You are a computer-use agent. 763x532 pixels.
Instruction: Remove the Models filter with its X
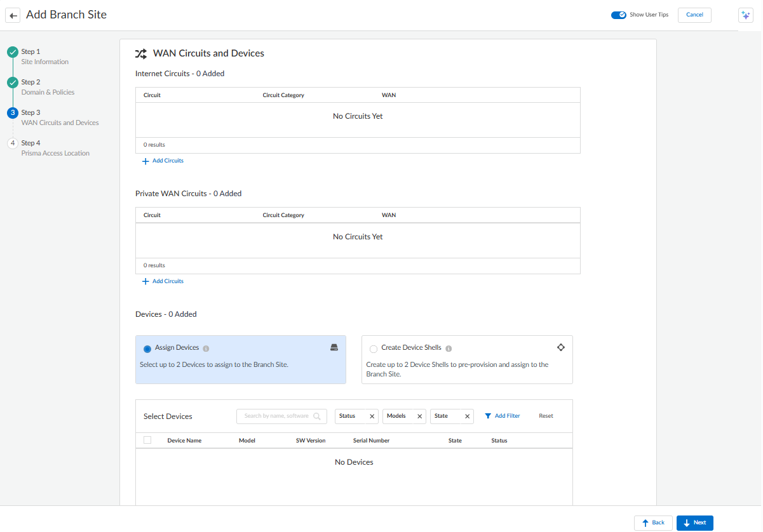click(419, 416)
